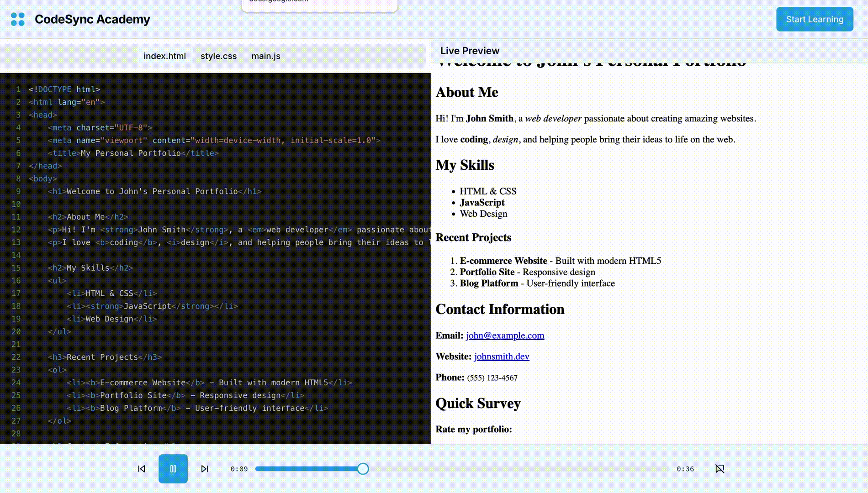Click the phone number (555) 123-4567
Viewport: 868px width, 493px height.
(492, 378)
